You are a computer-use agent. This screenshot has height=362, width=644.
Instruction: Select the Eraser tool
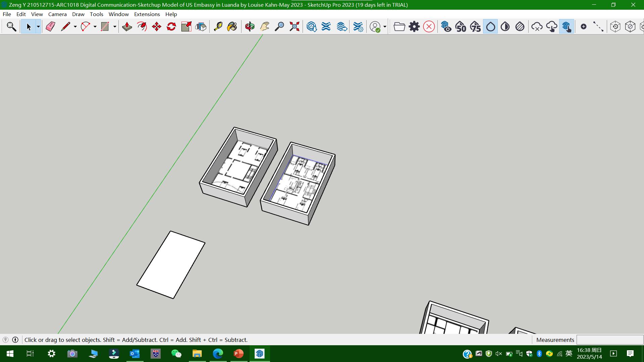click(x=50, y=26)
